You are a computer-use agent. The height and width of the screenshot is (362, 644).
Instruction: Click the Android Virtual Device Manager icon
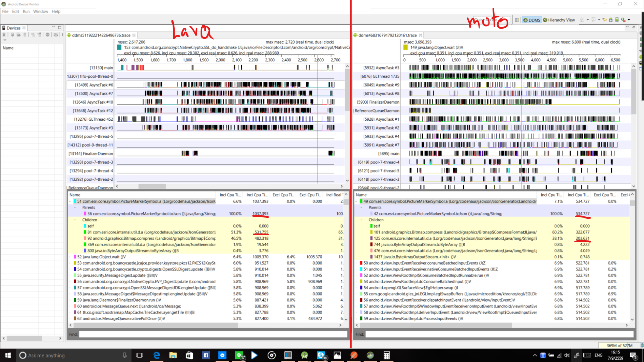pos(617,20)
